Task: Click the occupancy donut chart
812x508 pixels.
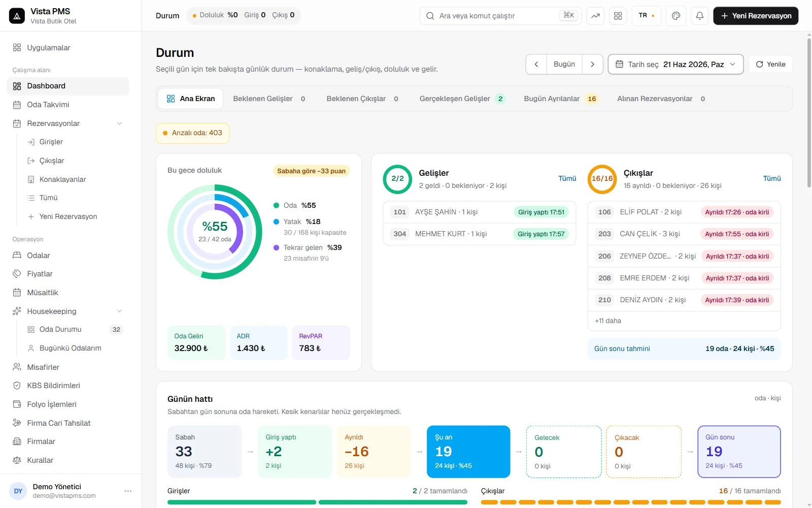Action: [x=215, y=232]
